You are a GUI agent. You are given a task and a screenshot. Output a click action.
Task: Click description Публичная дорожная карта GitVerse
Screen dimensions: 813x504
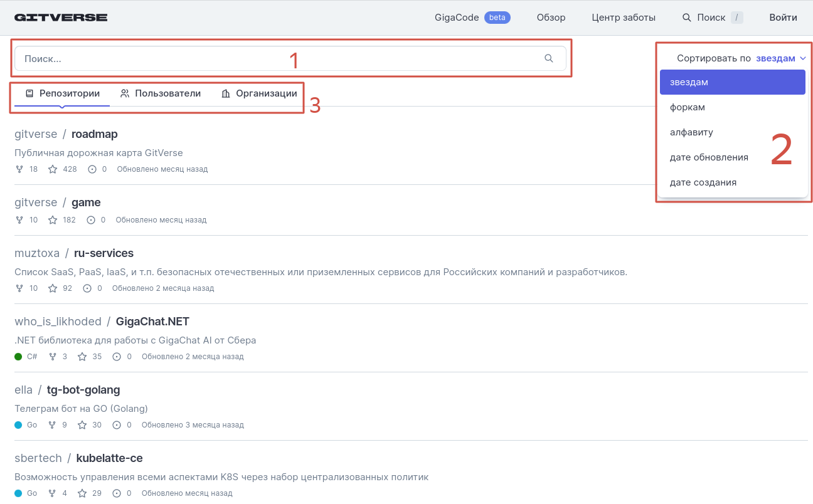coord(98,153)
